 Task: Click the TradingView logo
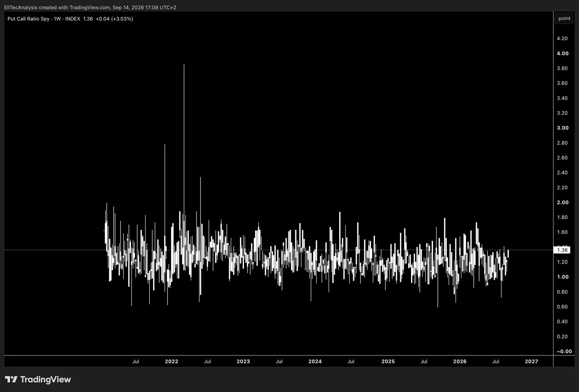(38, 379)
